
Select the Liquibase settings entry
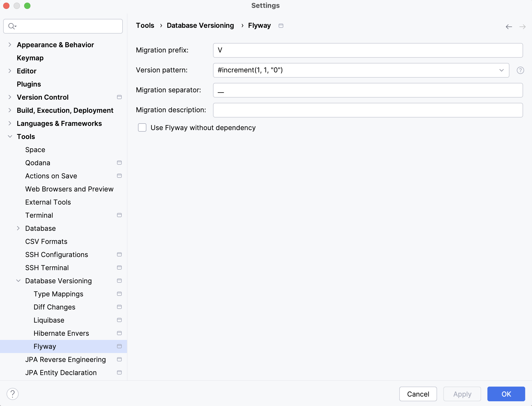(49, 320)
